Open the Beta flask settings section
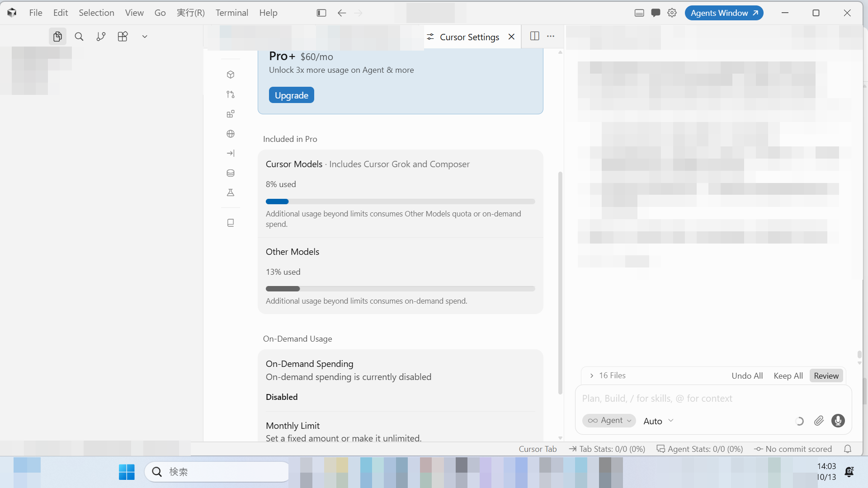 pos(231,192)
